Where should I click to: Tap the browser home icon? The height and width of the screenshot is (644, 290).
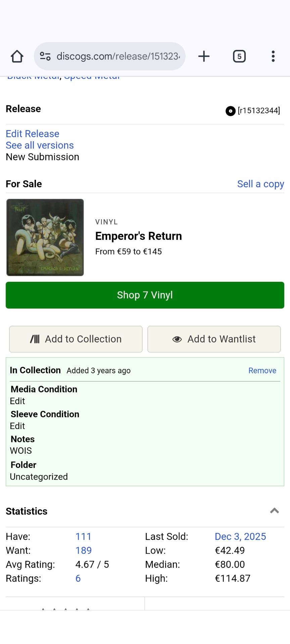point(17,56)
